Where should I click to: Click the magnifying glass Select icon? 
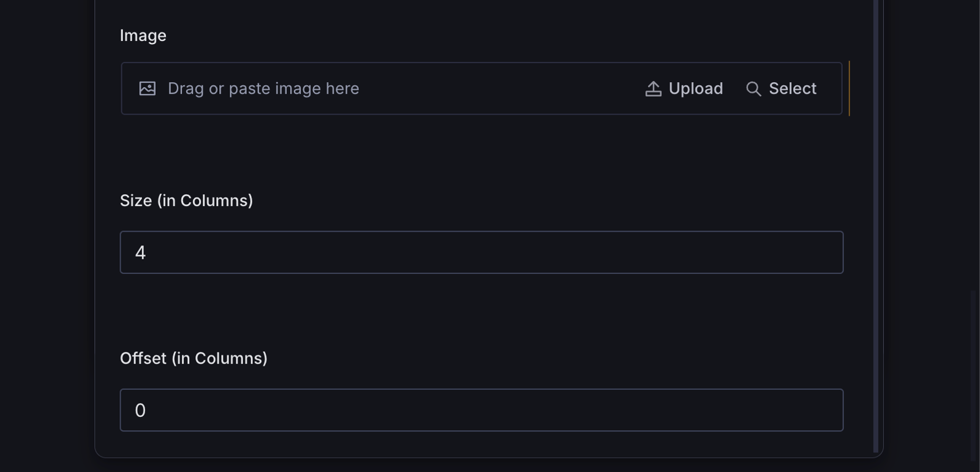click(753, 89)
